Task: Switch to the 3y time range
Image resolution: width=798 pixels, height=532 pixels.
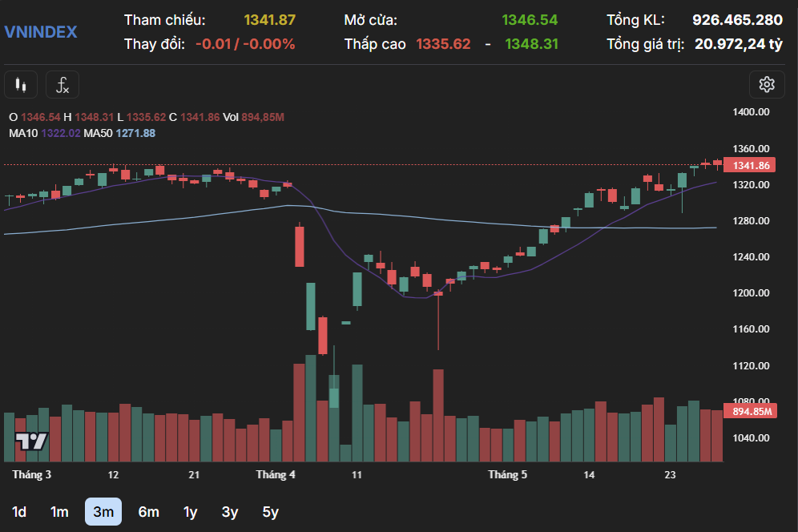Action: [230, 512]
